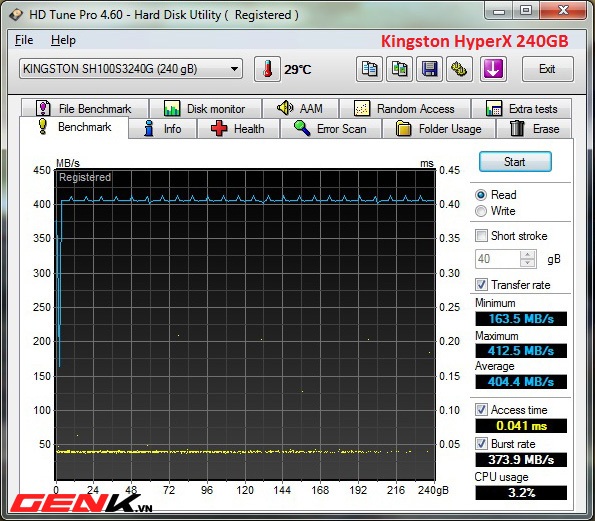Open the Disk monitor tab
The image size is (595, 521).
click(x=205, y=109)
